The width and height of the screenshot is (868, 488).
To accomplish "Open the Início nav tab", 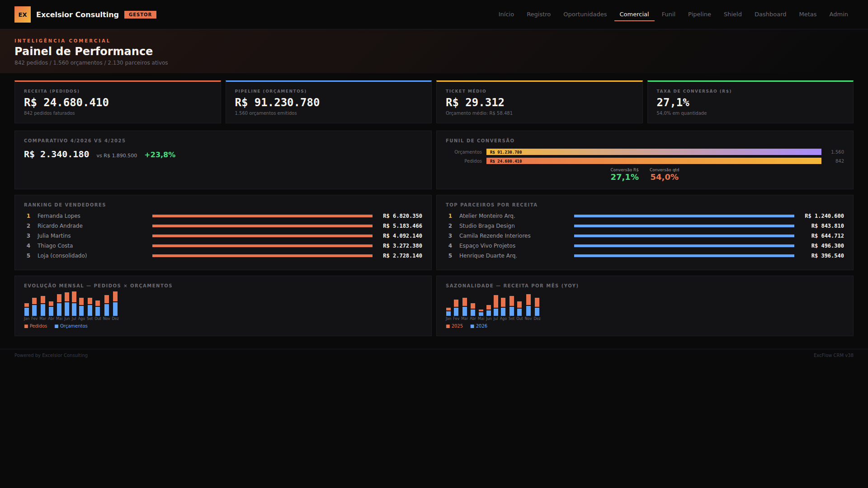I will pos(506,14).
